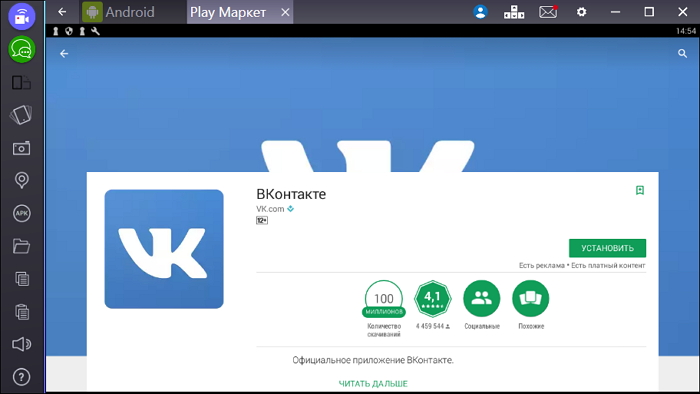Screen dimensions: 700x394
Task: Open the user account icon in title bar
Action: coord(480,12)
